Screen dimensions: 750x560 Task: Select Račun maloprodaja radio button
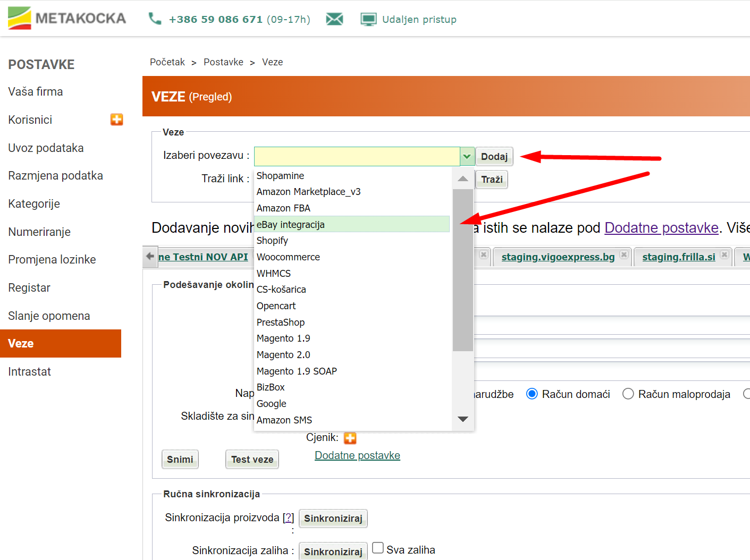(x=628, y=394)
